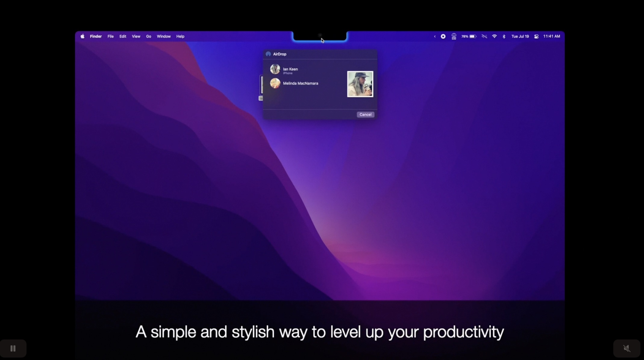
Task: Click the muted sound icon in menu bar
Action: (484, 36)
